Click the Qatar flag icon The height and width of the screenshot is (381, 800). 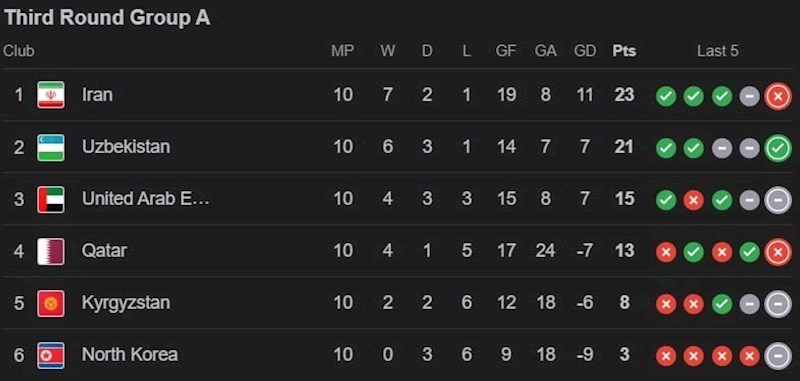pos(51,251)
